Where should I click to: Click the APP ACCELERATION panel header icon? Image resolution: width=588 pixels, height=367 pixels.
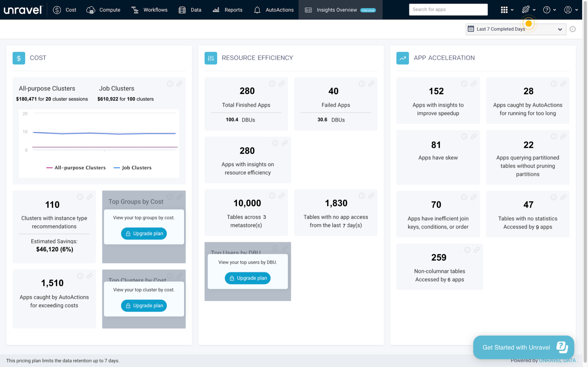pos(402,58)
